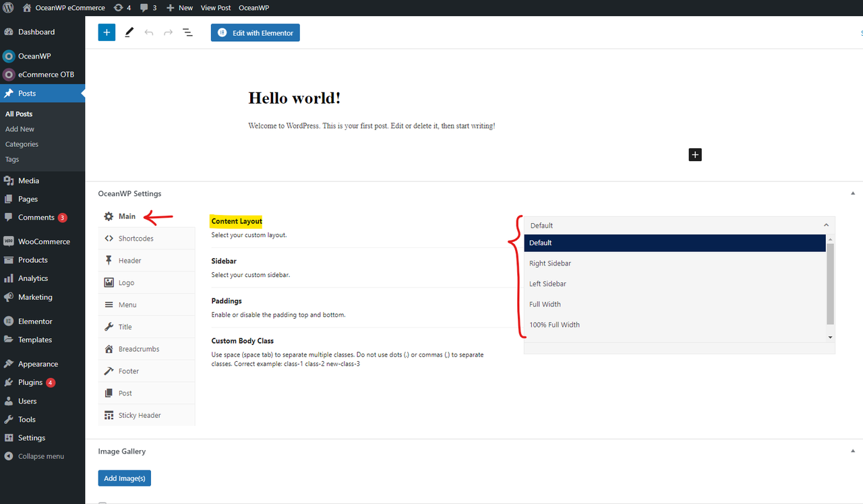Open the Categories submenu link
Viewport: 863px width, 504px height.
pos(22,144)
